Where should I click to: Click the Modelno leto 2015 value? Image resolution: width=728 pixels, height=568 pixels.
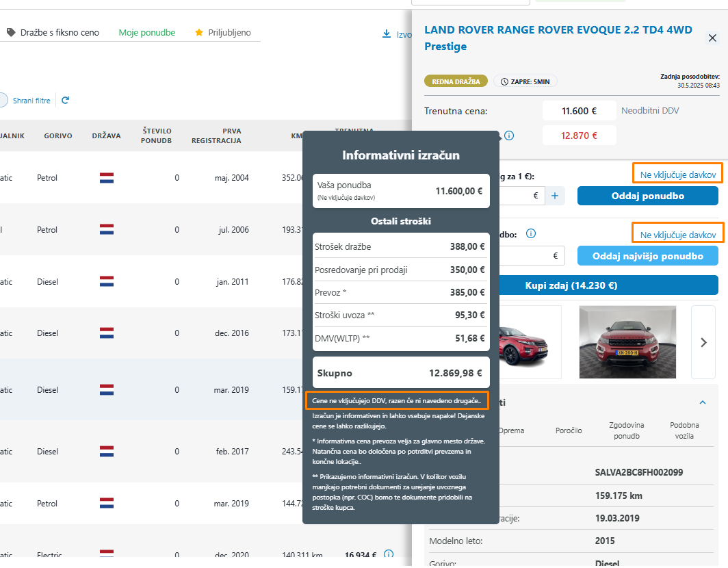point(605,541)
